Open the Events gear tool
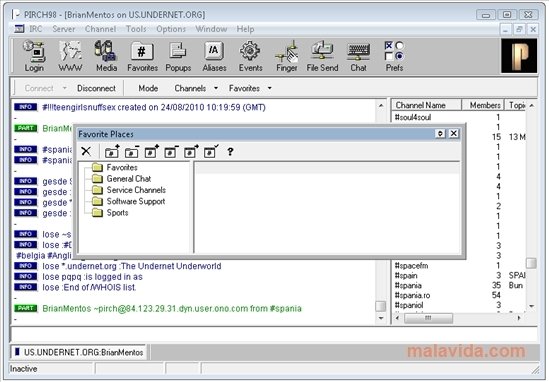Image resolution: width=549 pixels, height=382 pixels. (x=250, y=56)
